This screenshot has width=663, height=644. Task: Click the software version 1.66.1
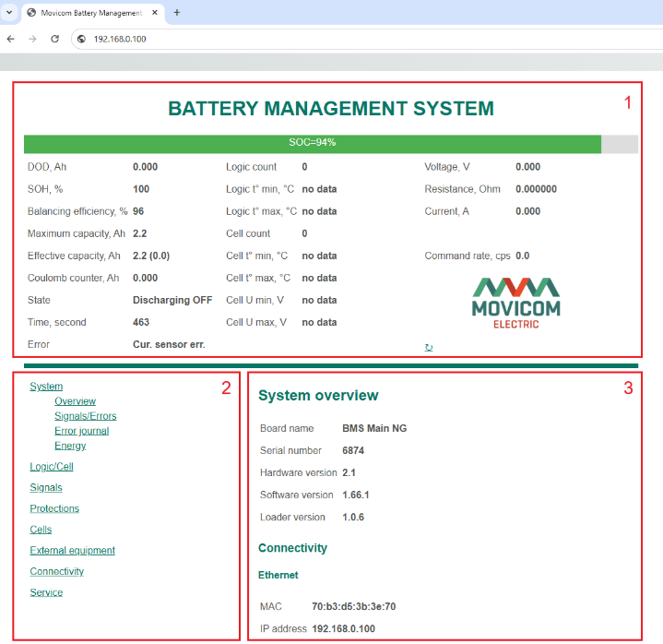point(356,495)
